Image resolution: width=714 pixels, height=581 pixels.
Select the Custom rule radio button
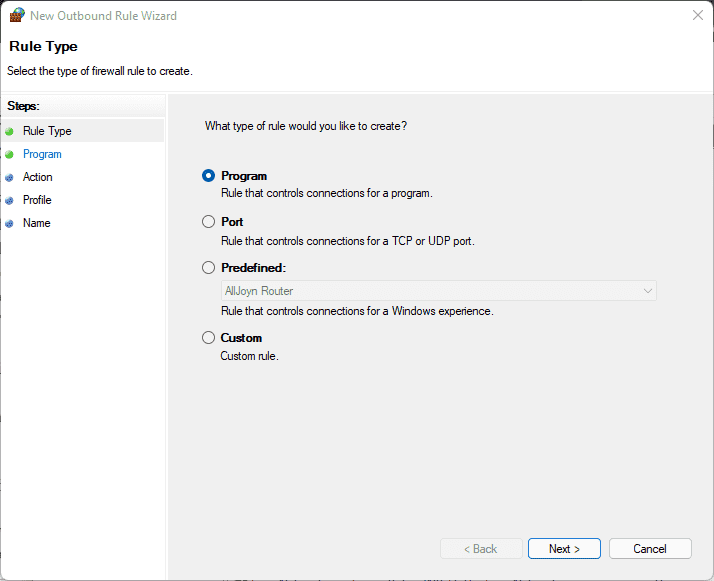pos(209,338)
